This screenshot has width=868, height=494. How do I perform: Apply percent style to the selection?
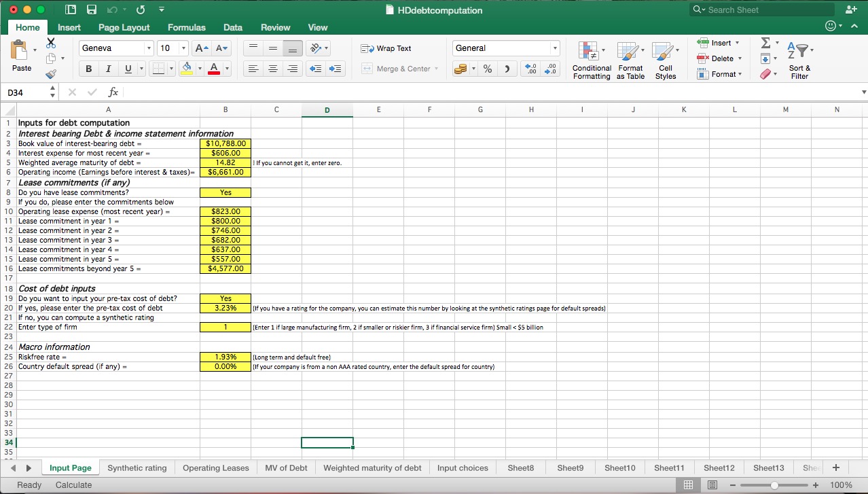(486, 69)
